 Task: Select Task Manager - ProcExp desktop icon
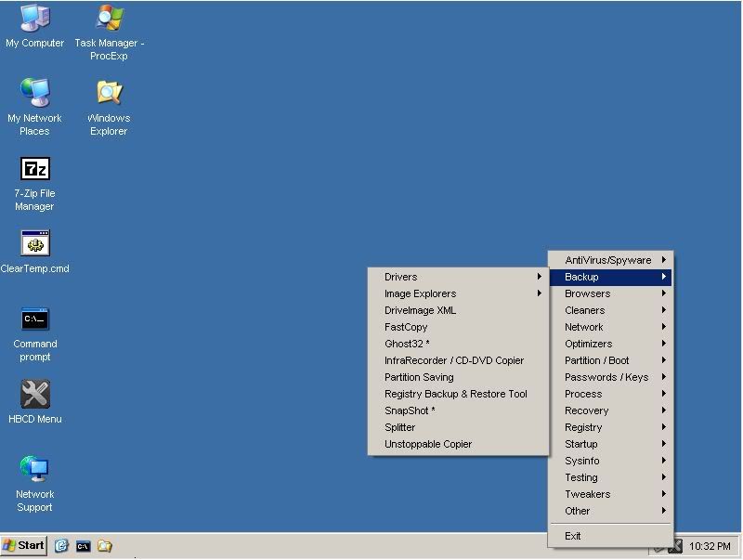coord(109,32)
